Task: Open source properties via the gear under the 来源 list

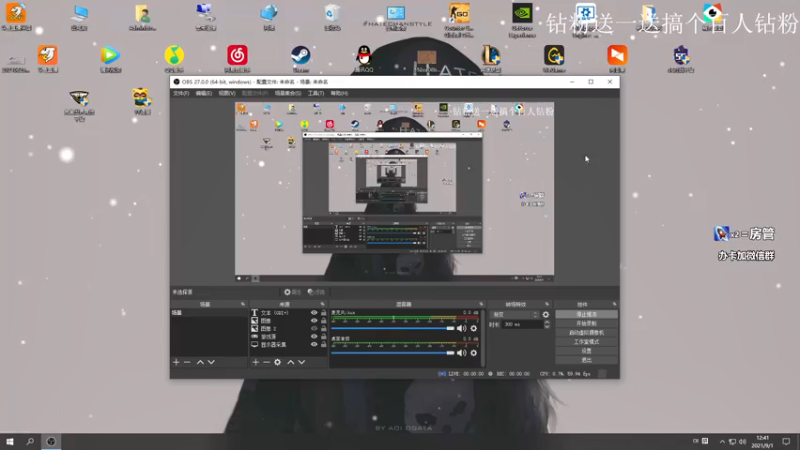Action: [278, 362]
